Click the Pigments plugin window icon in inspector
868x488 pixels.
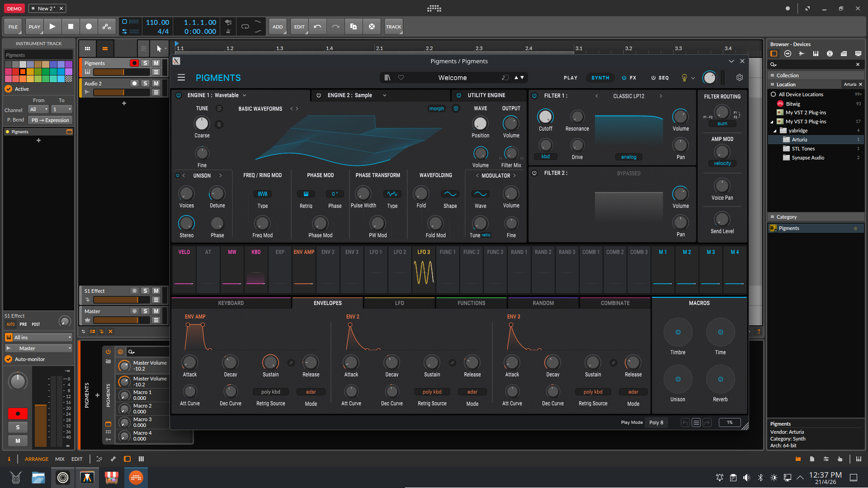[x=70, y=132]
